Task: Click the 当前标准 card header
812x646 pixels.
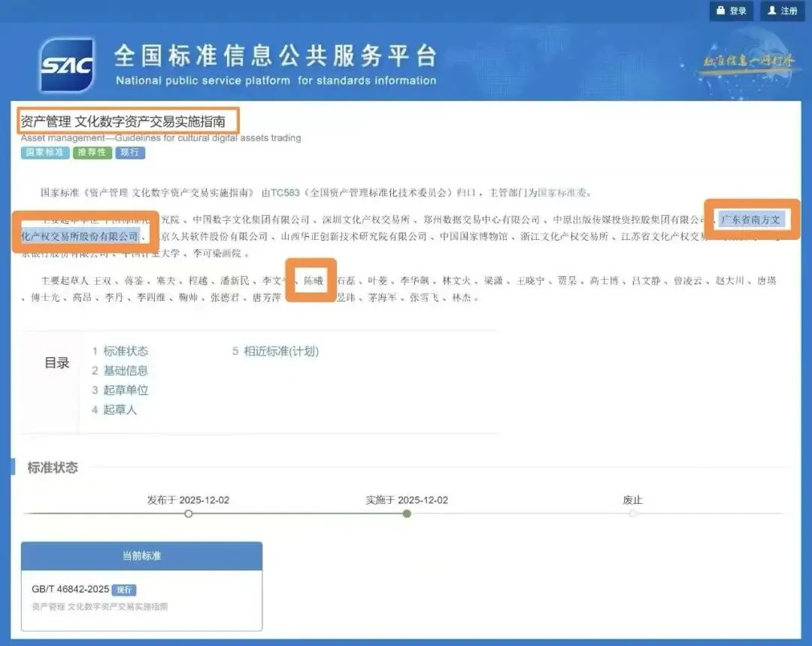Action: tap(142, 556)
